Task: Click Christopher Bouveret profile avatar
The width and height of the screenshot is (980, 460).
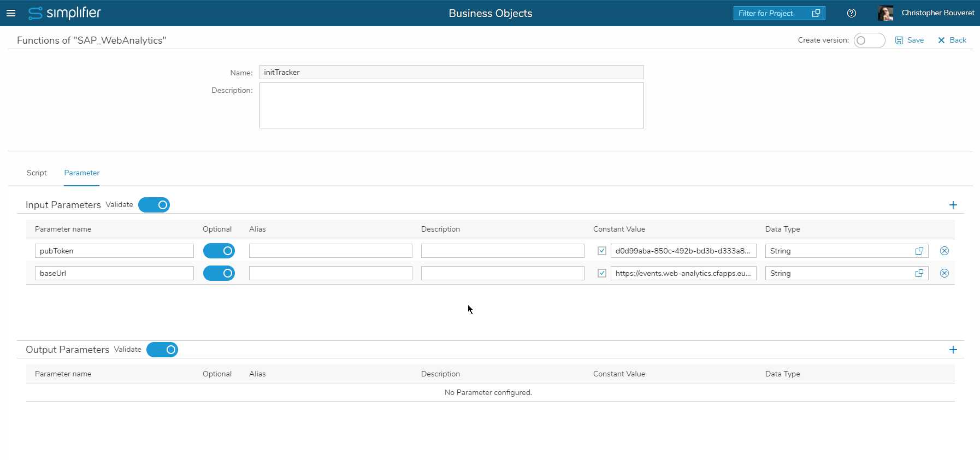Action: [885, 13]
